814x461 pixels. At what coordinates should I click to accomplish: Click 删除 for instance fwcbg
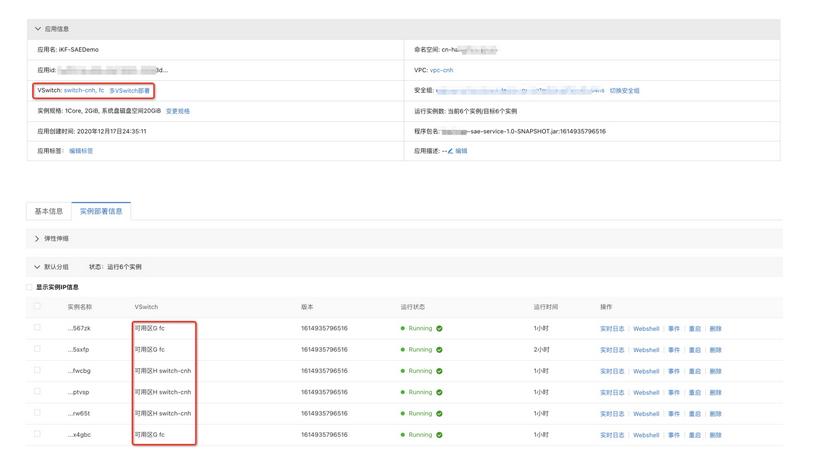[x=715, y=371]
